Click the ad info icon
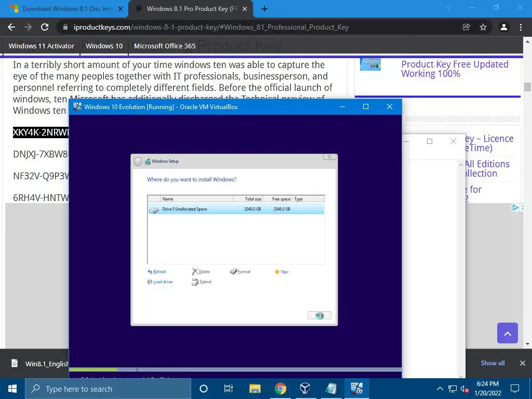This screenshot has height=399, width=532. (515, 207)
